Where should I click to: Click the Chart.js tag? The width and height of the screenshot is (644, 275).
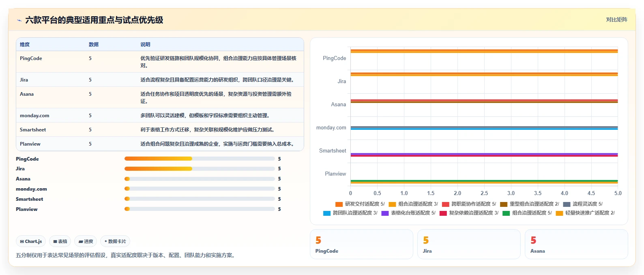coord(31,241)
